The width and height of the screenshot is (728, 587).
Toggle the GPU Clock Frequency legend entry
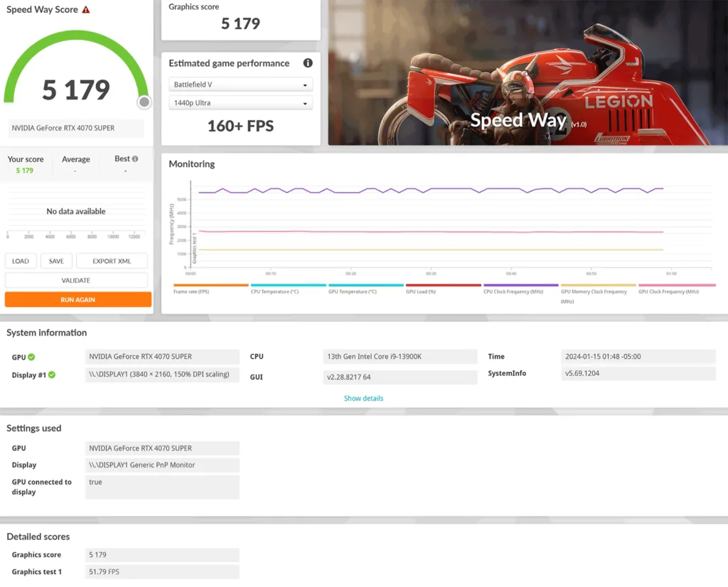(x=676, y=289)
